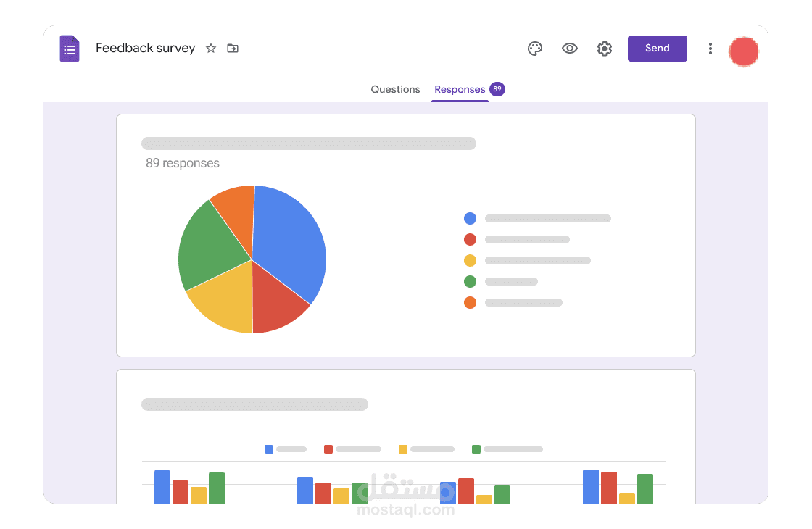Click the blue legend color swatch
This screenshot has height=529, width=812.
[470, 218]
